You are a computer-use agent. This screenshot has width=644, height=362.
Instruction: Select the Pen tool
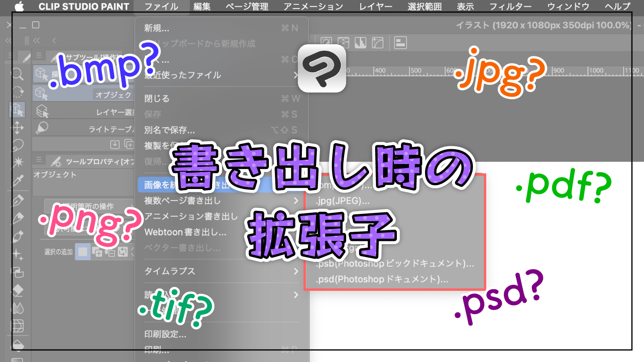(x=17, y=200)
